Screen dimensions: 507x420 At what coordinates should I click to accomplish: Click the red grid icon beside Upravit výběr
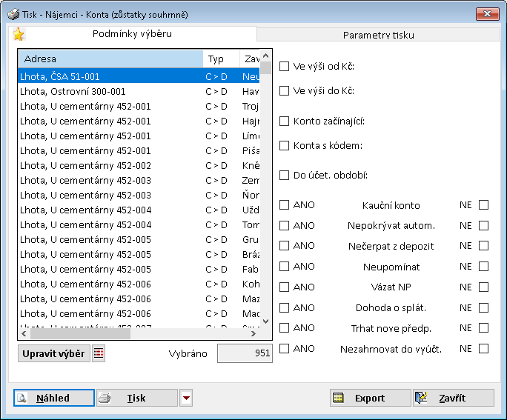pyautogui.click(x=99, y=353)
